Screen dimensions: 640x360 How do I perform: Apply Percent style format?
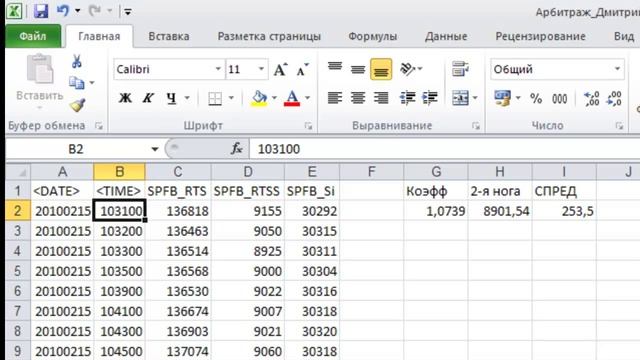coord(536,98)
